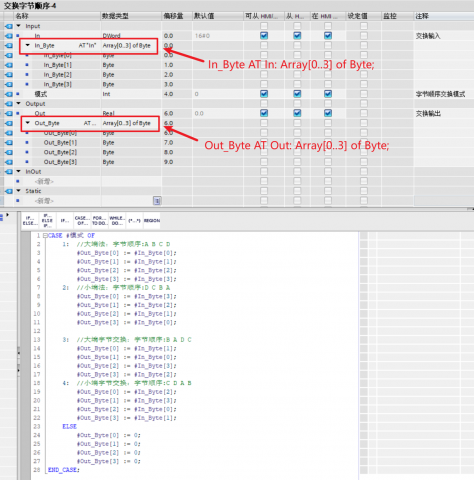Viewport: 474px width, 480px height.
Task: Click the 数据类型 column header
Action: pos(115,16)
